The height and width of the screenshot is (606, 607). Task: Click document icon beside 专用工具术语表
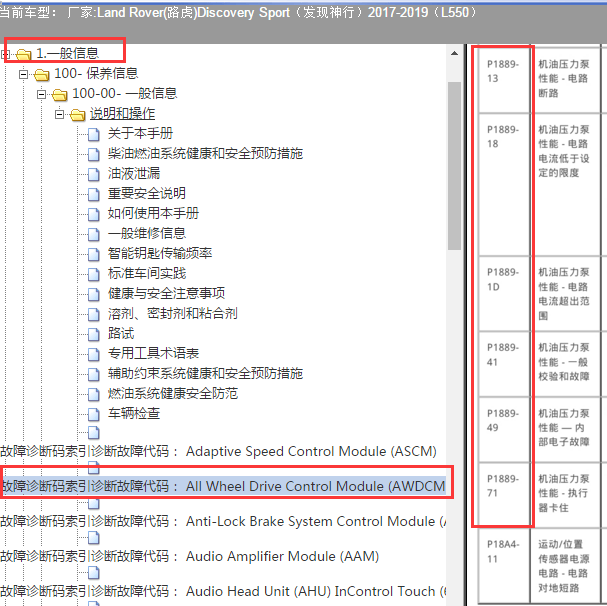(94, 354)
